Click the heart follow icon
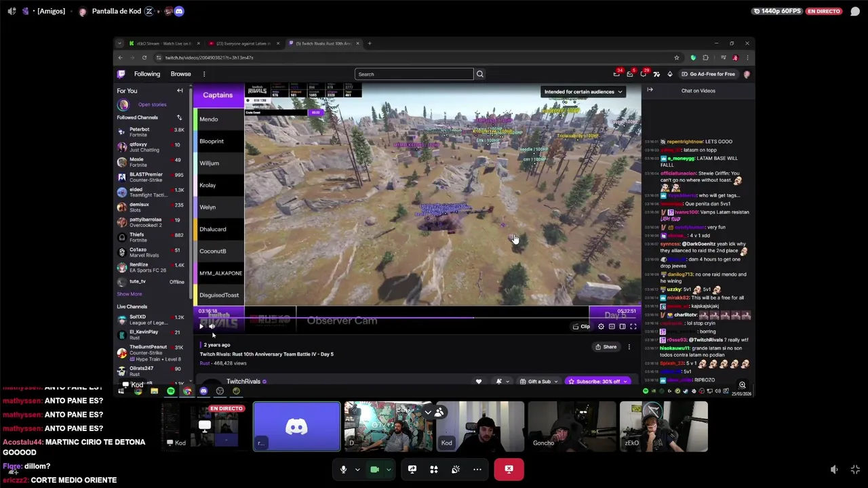 pos(479,382)
